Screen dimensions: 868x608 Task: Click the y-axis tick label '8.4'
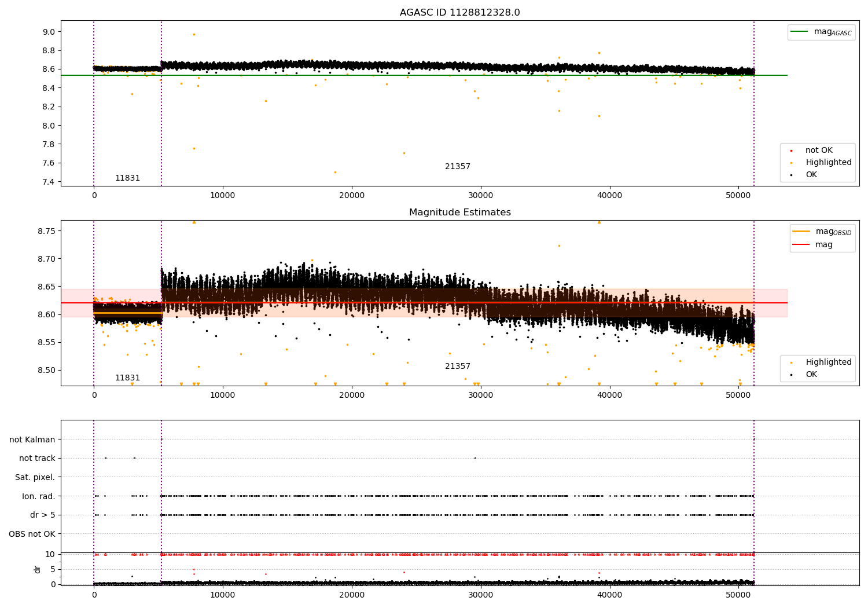pos(49,89)
